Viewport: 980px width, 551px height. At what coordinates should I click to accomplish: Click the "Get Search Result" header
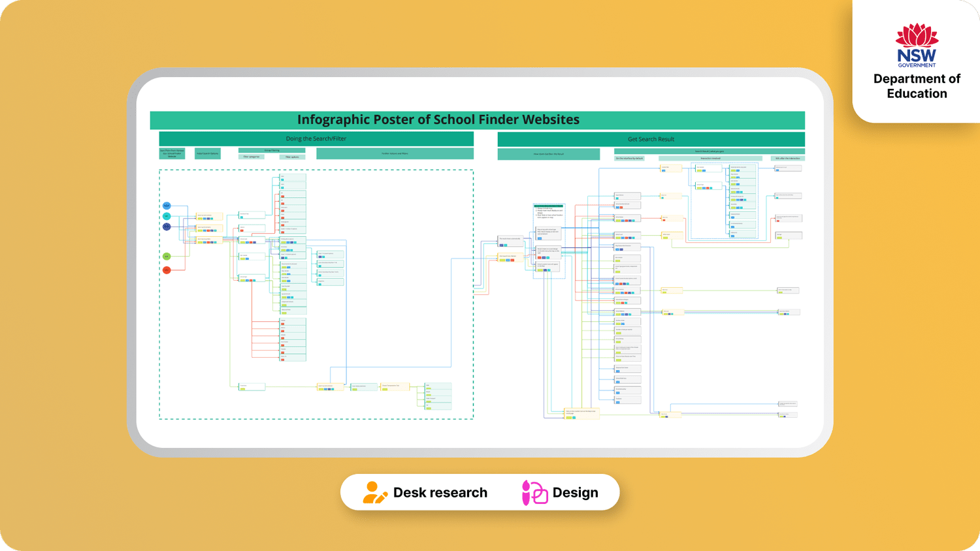coord(651,139)
